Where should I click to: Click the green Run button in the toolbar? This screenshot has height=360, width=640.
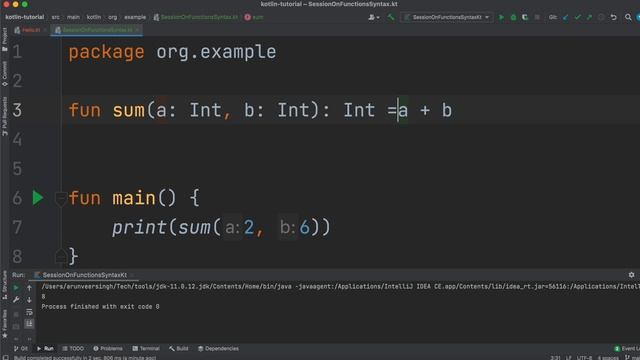pyautogui.click(x=502, y=17)
